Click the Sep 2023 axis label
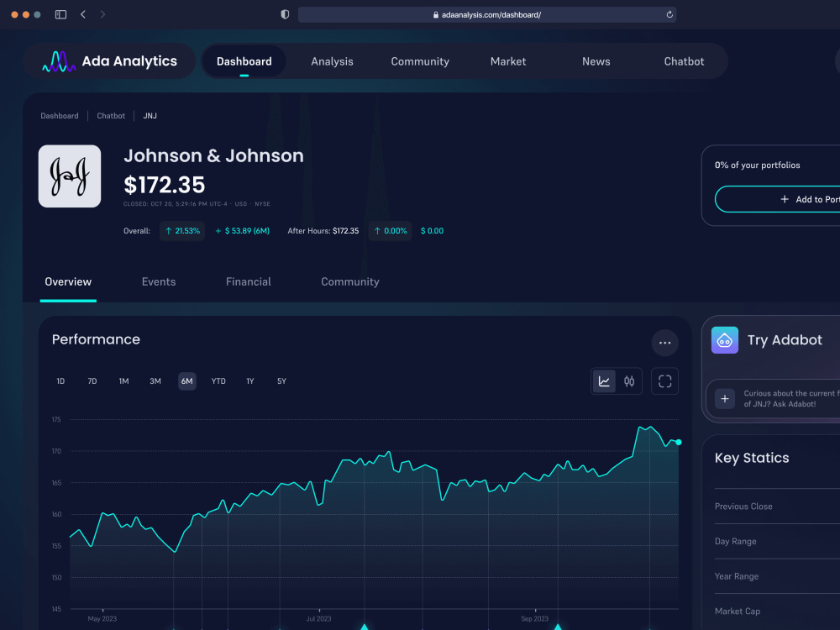The height and width of the screenshot is (630, 840). click(x=534, y=619)
